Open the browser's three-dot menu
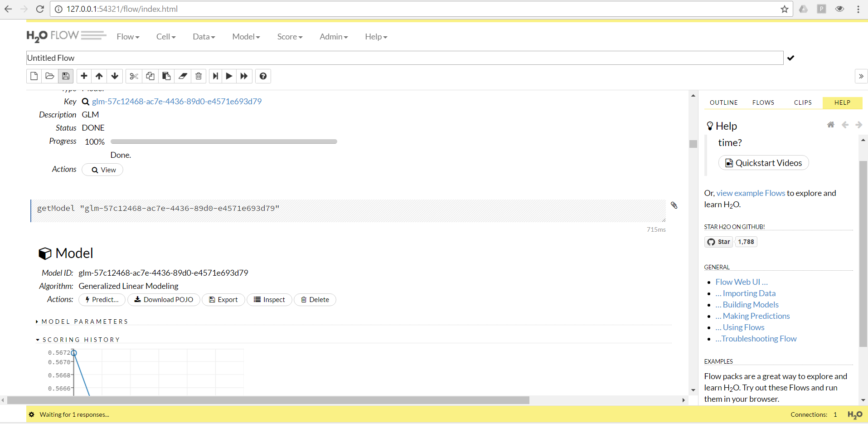Image resolution: width=868 pixels, height=424 pixels. 858,9
